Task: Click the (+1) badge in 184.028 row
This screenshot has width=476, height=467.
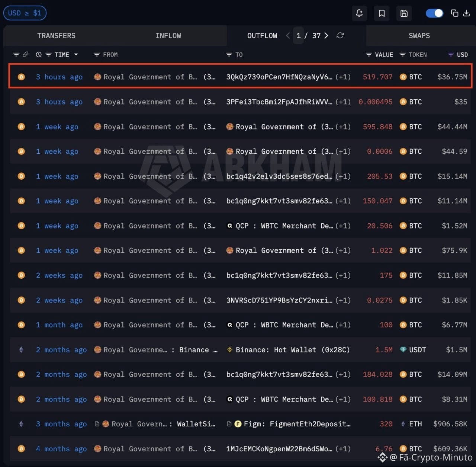Action: (343, 374)
